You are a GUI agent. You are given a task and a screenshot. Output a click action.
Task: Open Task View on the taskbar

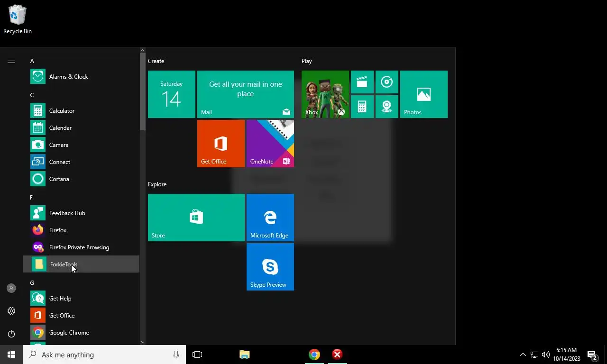[197, 355]
